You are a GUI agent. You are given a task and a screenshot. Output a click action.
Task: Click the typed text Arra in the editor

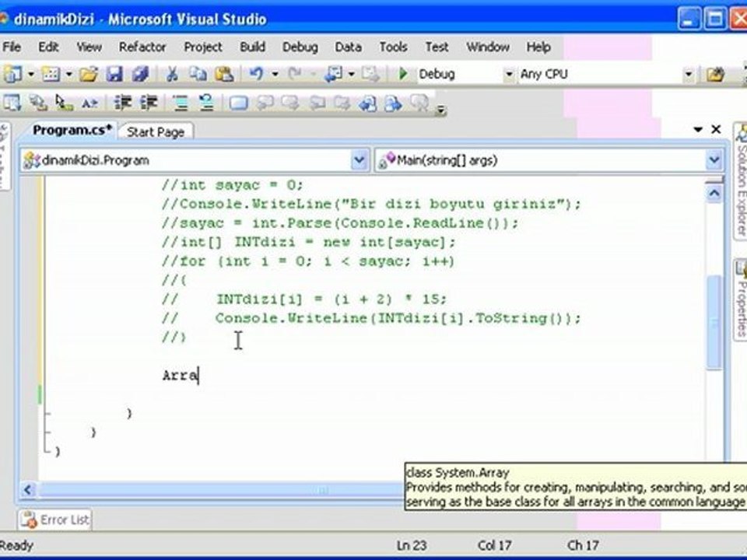point(180,375)
